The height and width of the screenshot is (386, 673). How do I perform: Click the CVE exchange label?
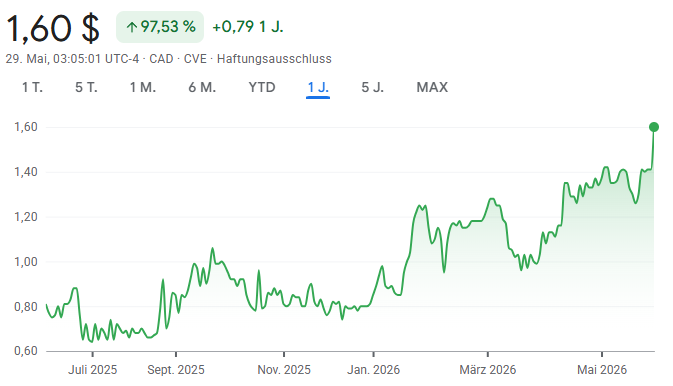[x=195, y=59]
